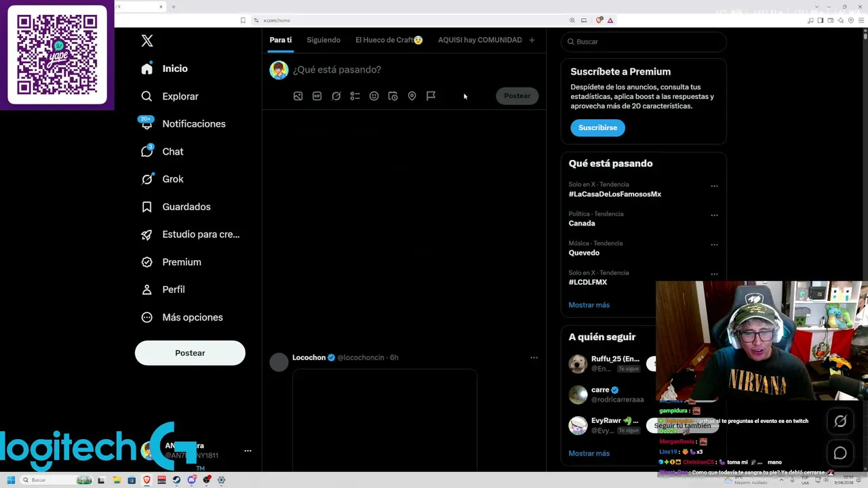The width and height of the screenshot is (868, 488).
Task: Click the Grok floating button
Action: [840, 422]
